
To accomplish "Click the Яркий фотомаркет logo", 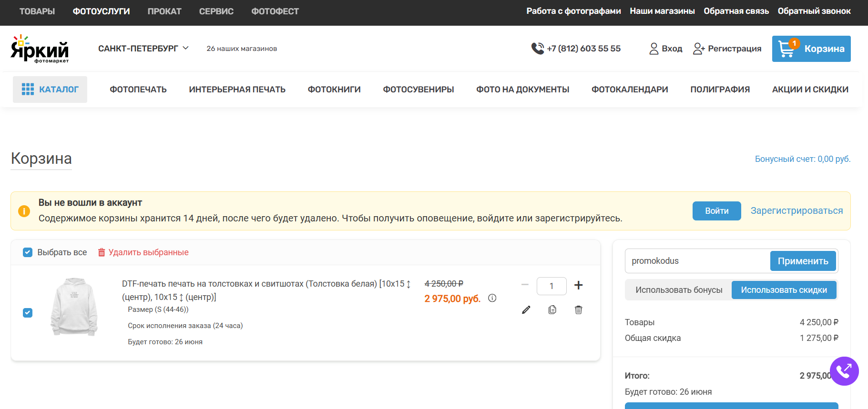I will pos(40,49).
